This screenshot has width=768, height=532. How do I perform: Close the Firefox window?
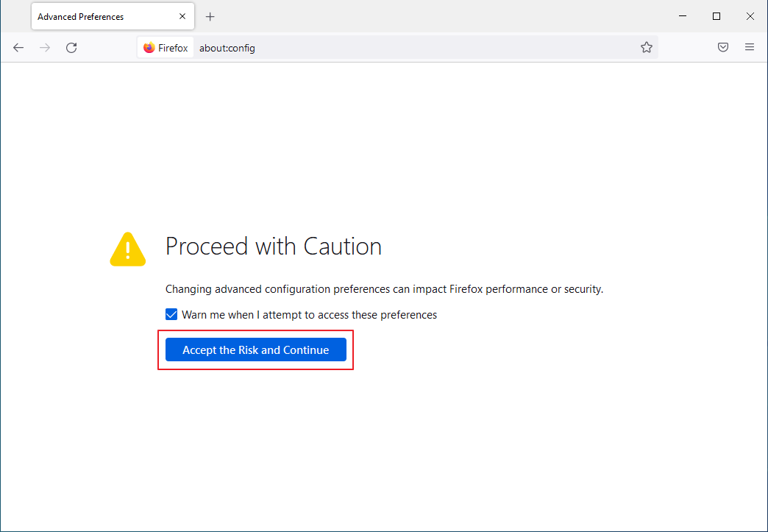coord(750,16)
